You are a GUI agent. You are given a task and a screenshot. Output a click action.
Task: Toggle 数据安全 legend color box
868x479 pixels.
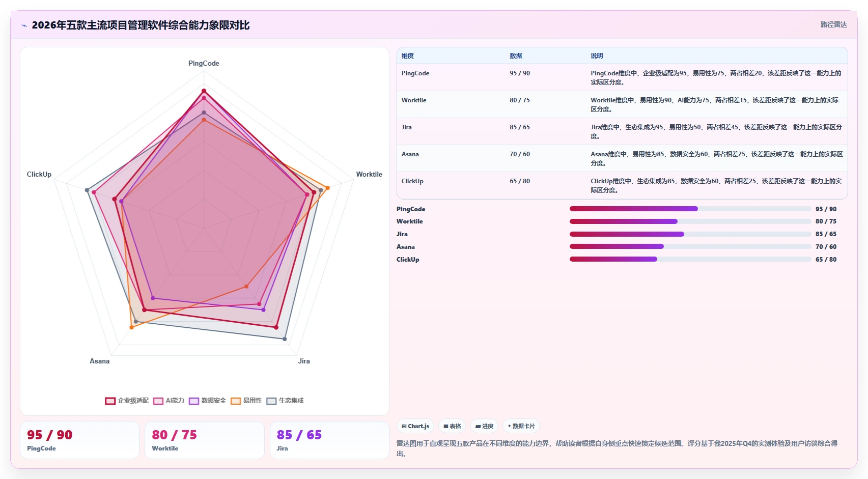click(x=194, y=401)
